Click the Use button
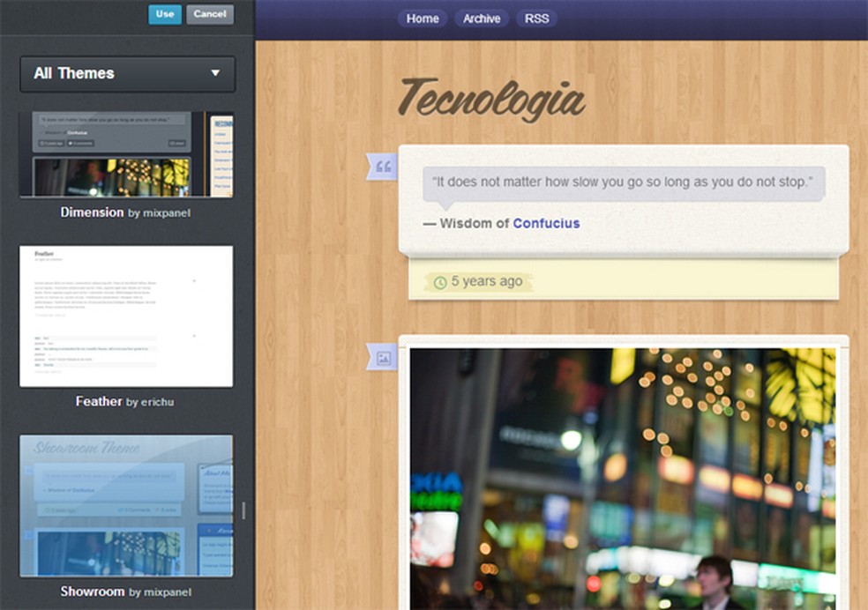This screenshot has height=610, width=868. coord(165,14)
